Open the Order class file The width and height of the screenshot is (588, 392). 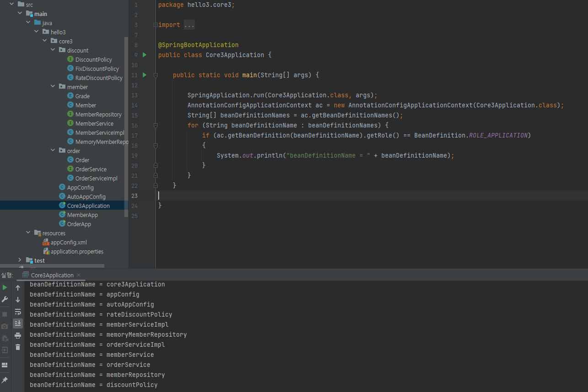[x=83, y=160]
